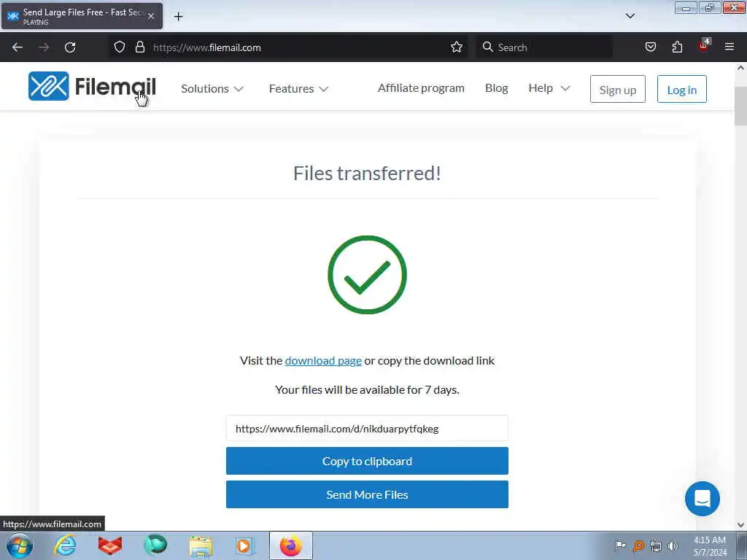Open the tracking protection shield icon
Viewport: 747px width, 560px height.
point(120,47)
